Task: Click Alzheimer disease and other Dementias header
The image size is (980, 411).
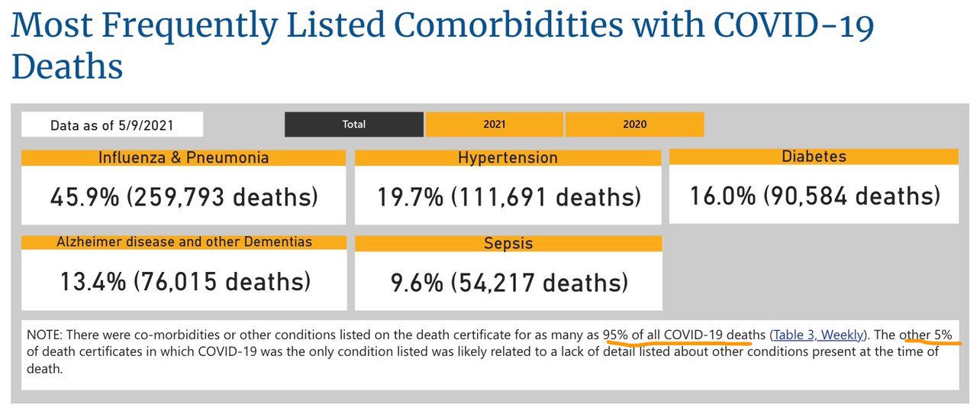Action: 183,242
